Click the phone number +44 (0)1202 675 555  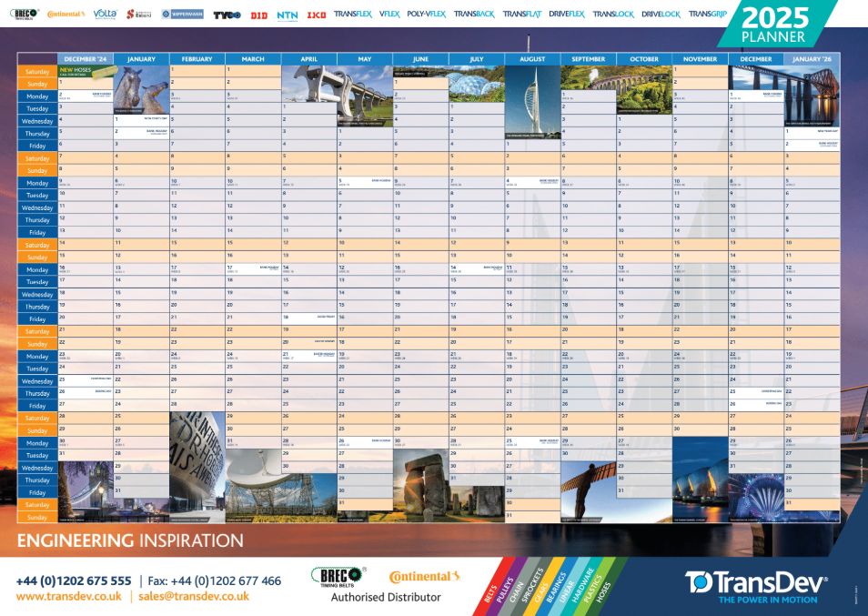74,581
